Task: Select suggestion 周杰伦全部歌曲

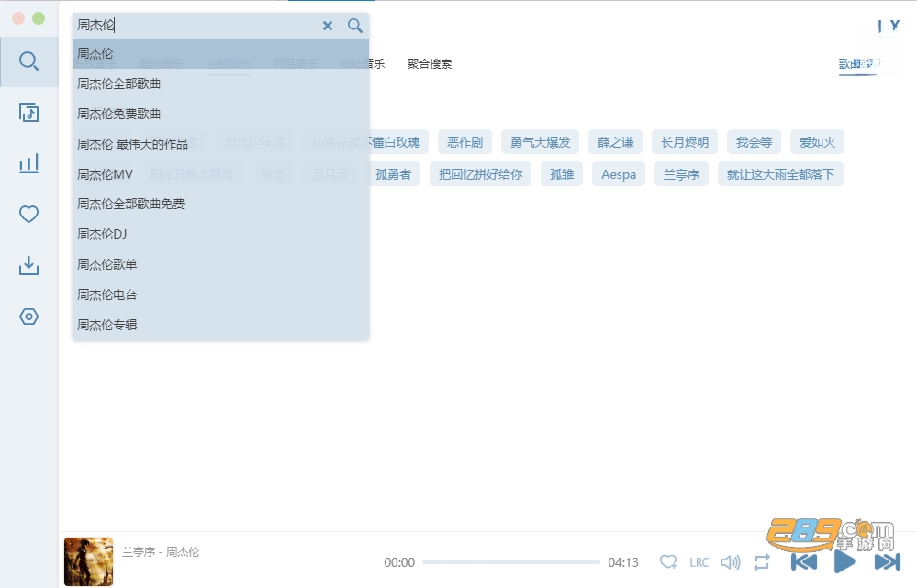Action: click(x=220, y=83)
